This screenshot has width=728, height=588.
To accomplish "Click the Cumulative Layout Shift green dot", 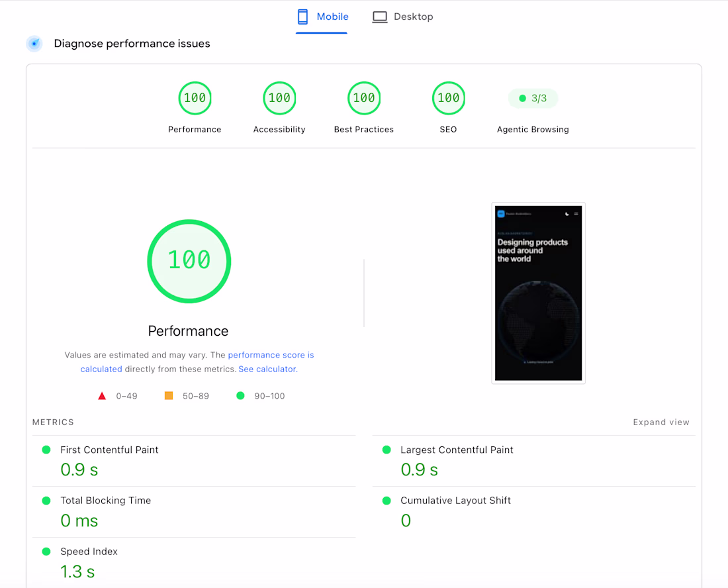I will point(387,501).
